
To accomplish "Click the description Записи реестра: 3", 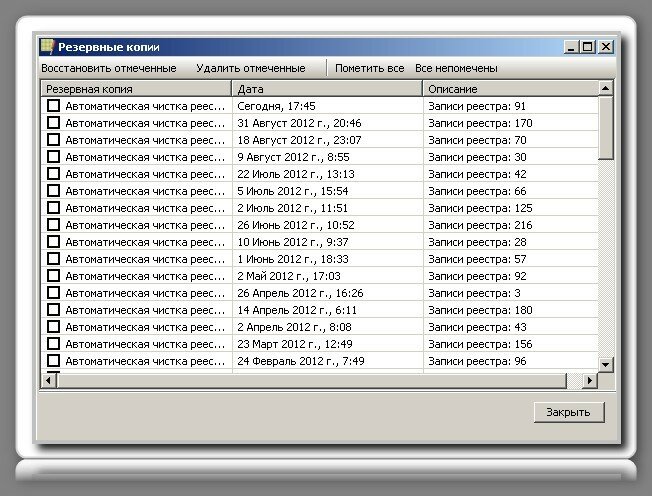I will pos(474,293).
